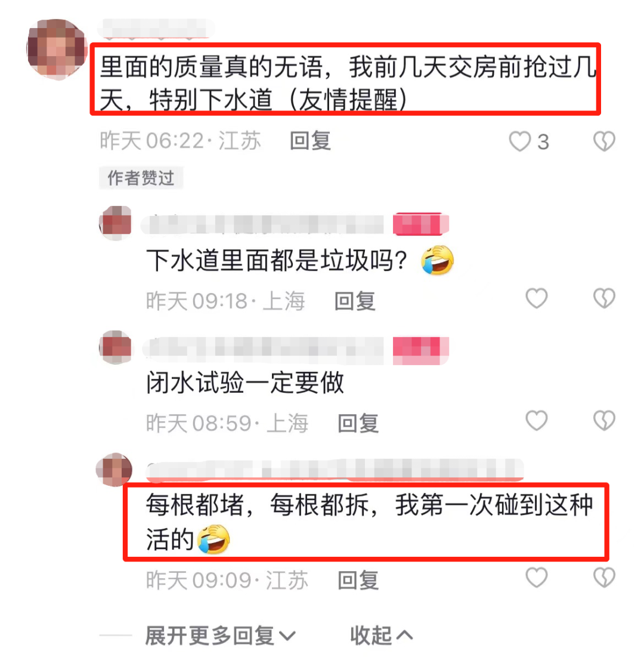
Task: Like the 09:18 Shanghai reply about 垃圾
Action: pyautogui.click(x=537, y=298)
